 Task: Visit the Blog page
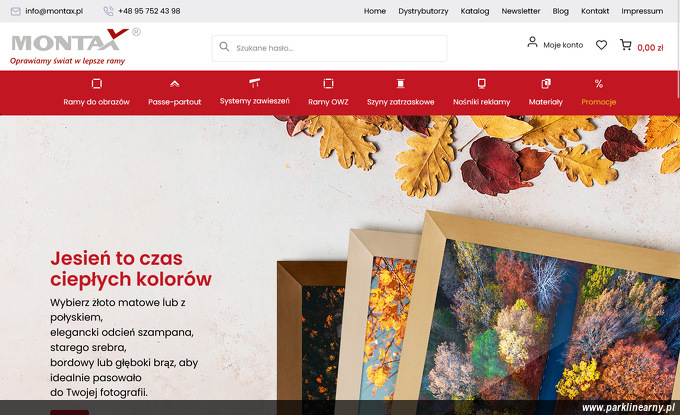(x=560, y=11)
